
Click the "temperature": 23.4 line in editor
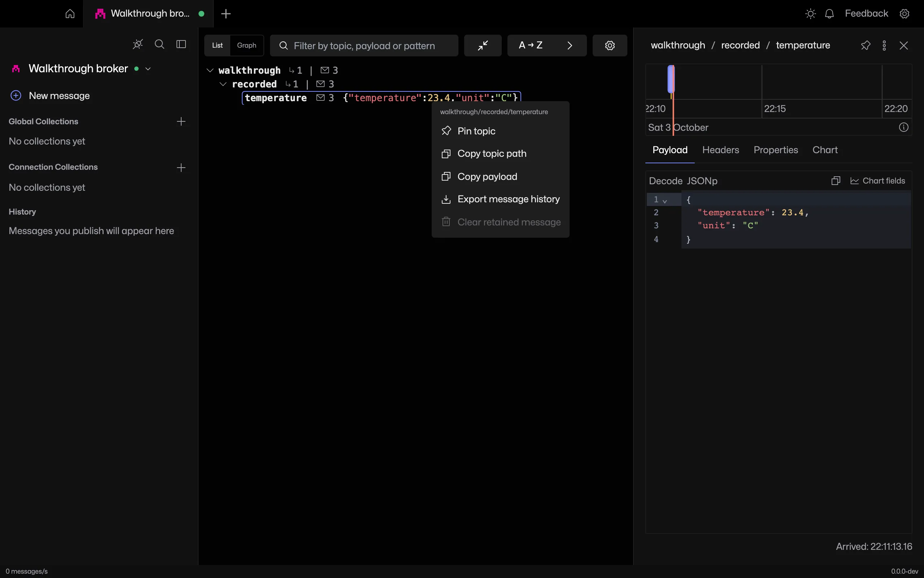point(753,212)
